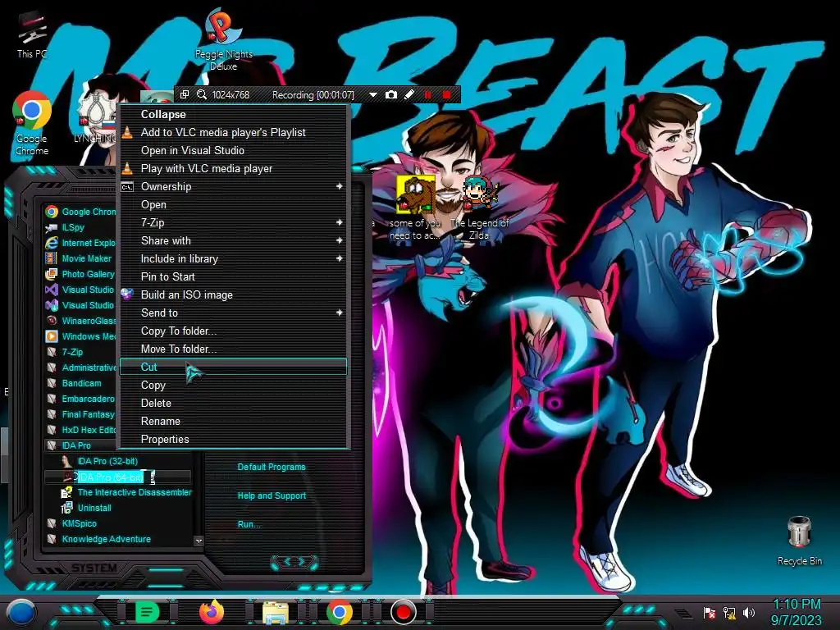
Task: Click the recorder window-select icon
Action: pos(185,95)
